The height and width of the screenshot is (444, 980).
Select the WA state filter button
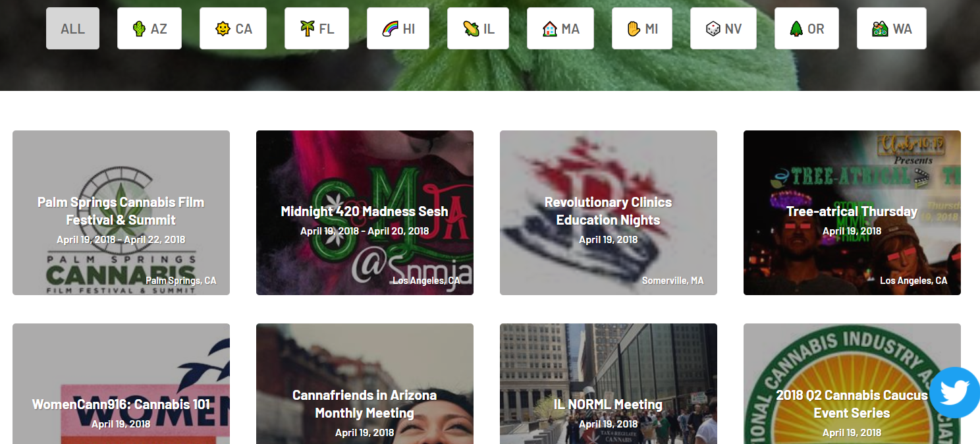[892, 28]
